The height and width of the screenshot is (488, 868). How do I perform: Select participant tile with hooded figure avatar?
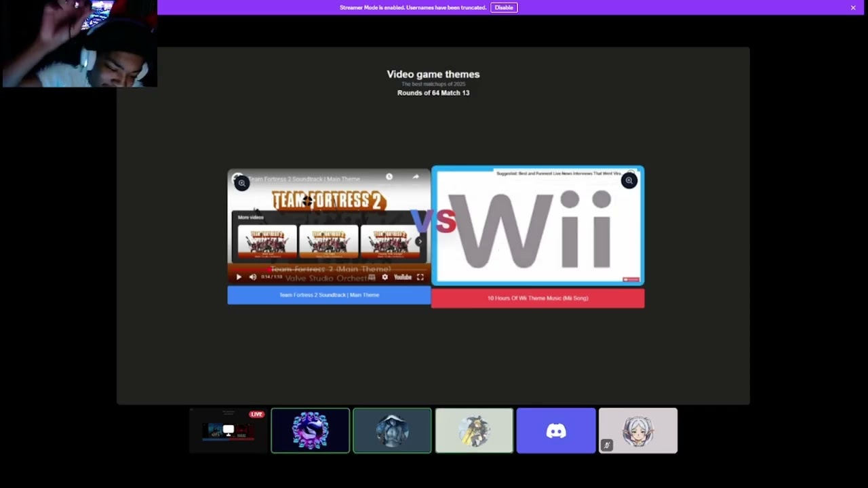(392, 430)
